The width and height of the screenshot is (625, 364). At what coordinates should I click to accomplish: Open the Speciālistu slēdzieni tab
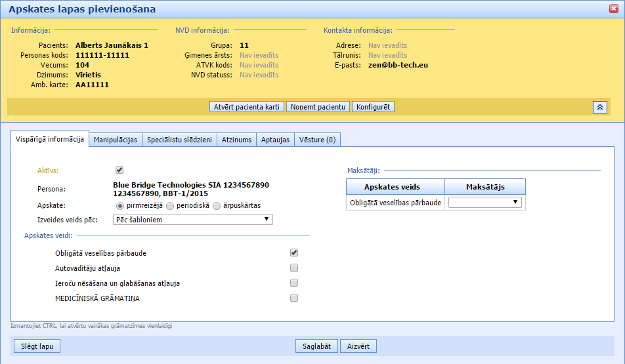[180, 140]
